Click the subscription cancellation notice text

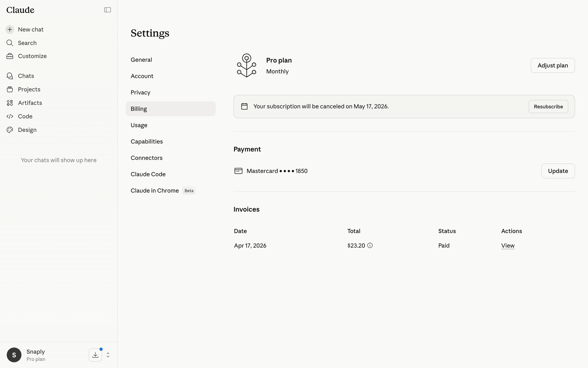[321, 106]
